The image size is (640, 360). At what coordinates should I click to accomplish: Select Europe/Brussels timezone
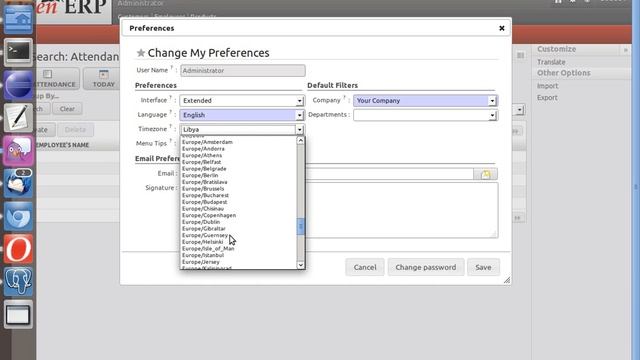click(203, 189)
